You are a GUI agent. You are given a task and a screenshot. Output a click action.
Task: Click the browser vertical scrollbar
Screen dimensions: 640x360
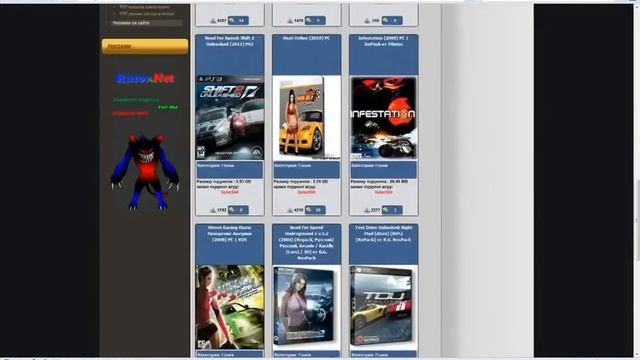(x=638, y=180)
